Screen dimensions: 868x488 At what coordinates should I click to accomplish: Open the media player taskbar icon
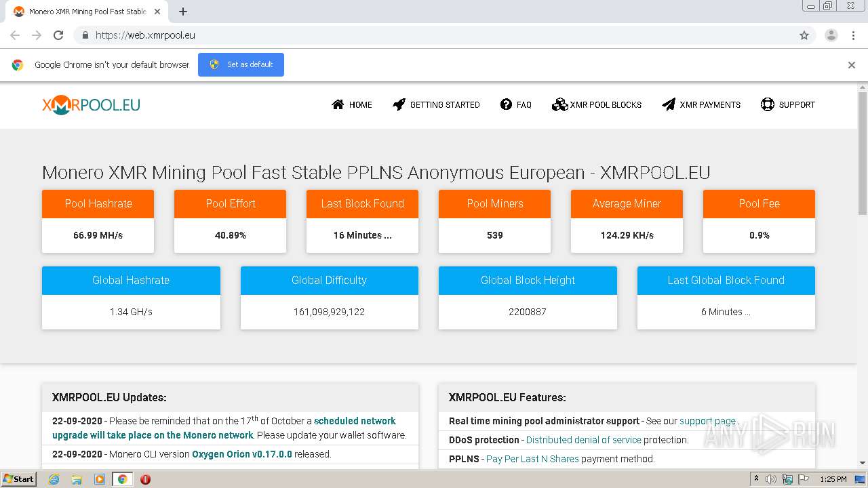tap(100, 479)
